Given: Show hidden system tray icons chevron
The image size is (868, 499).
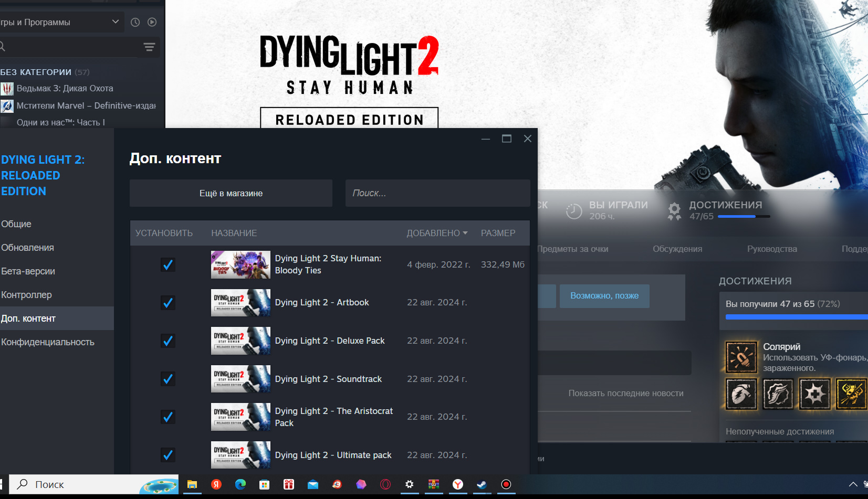Looking at the screenshot, I should tap(853, 484).
